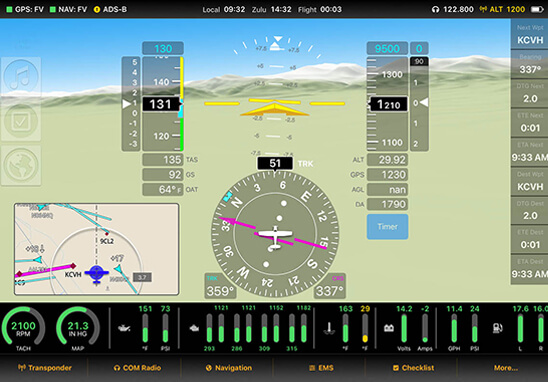Open the Checklist tab

coord(413,368)
